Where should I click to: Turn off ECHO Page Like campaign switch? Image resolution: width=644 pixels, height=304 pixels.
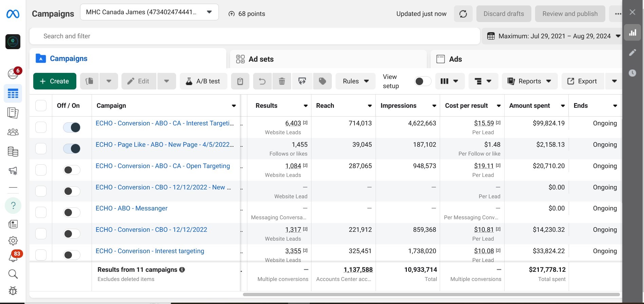[x=72, y=149]
